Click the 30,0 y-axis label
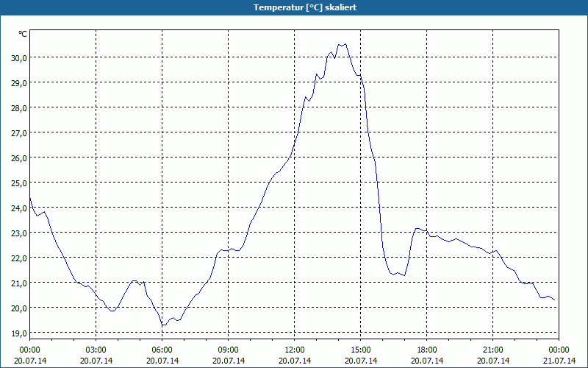Image resolution: width=588 pixels, height=368 pixels. coord(19,57)
